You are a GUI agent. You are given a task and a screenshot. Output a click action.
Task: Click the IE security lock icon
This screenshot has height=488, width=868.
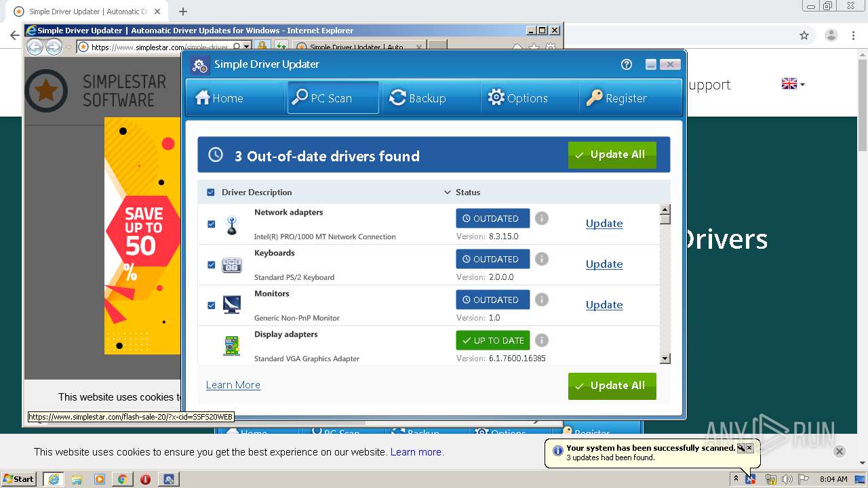pyautogui.click(x=262, y=47)
